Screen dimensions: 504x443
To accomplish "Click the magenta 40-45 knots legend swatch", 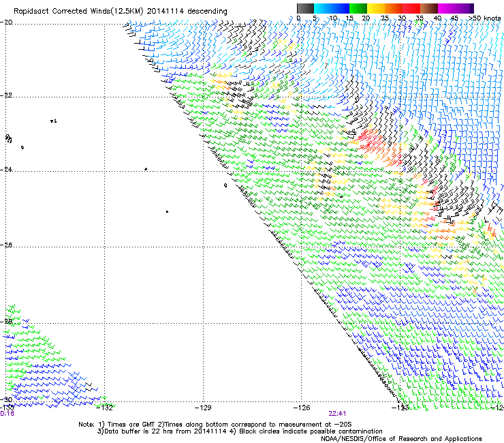I will (447, 8).
